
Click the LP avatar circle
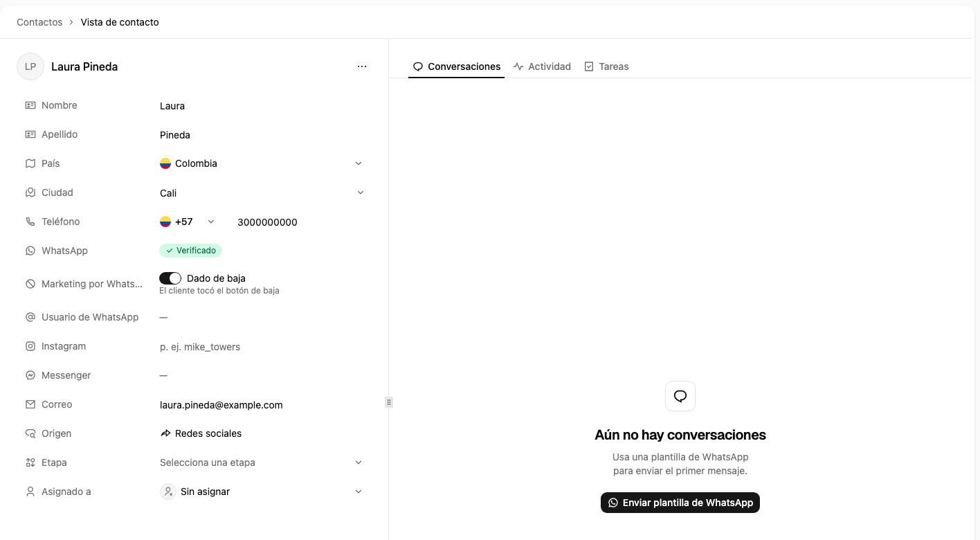(30, 66)
